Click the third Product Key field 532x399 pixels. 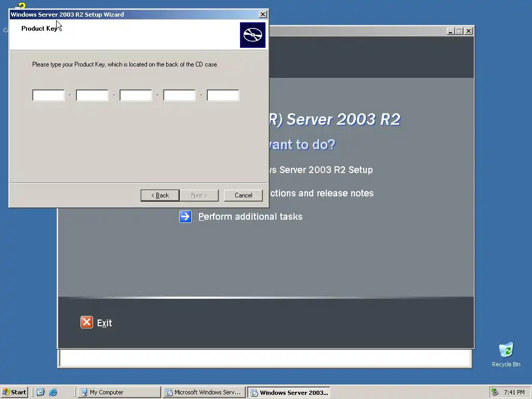point(136,96)
